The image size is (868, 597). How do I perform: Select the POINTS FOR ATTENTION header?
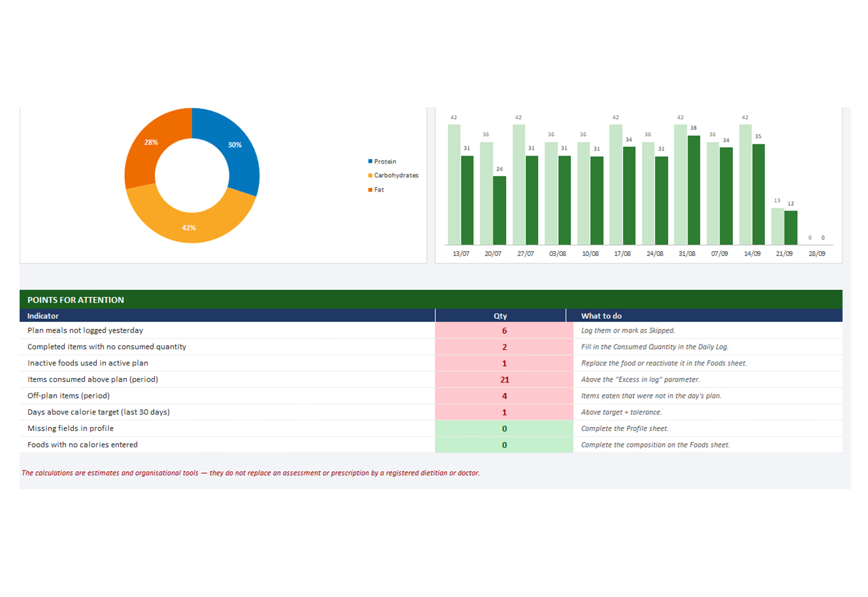click(x=431, y=299)
